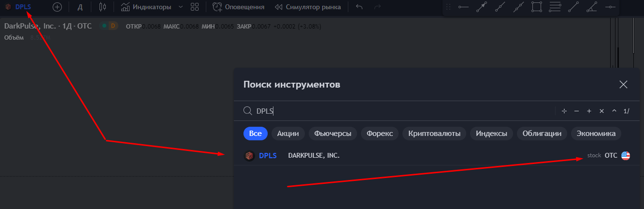The image size is (644, 209).
Task: Open the candlestick chart type selector
Action: point(102,7)
